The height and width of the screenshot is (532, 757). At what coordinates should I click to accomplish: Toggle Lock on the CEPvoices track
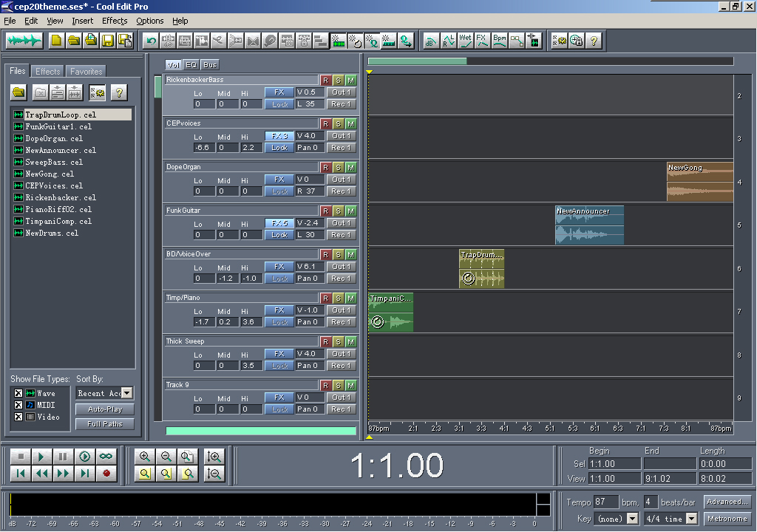[x=279, y=148]
